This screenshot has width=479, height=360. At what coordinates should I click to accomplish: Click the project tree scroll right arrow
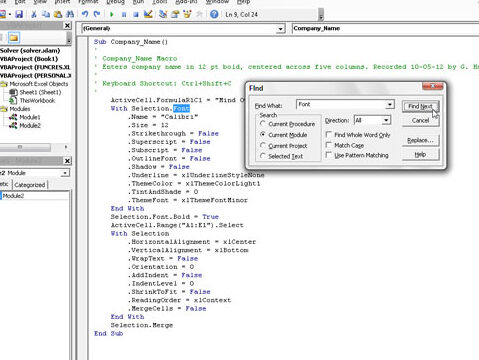click(66, 147)
